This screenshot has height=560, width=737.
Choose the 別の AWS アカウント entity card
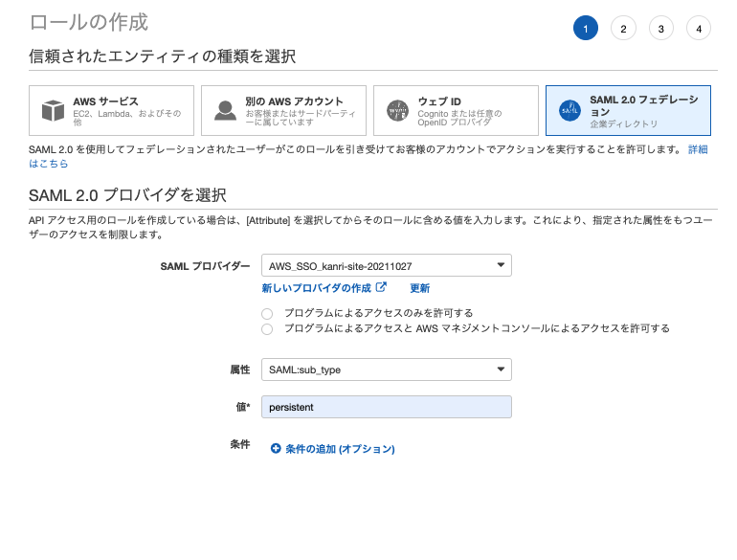[x=283, y=110]
